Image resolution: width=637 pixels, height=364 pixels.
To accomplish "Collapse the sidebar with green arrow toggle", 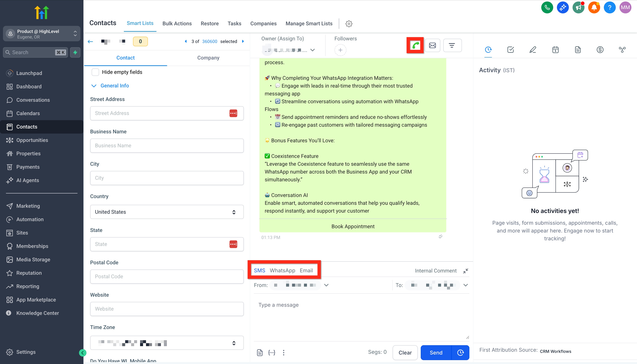I will point(83,353).
